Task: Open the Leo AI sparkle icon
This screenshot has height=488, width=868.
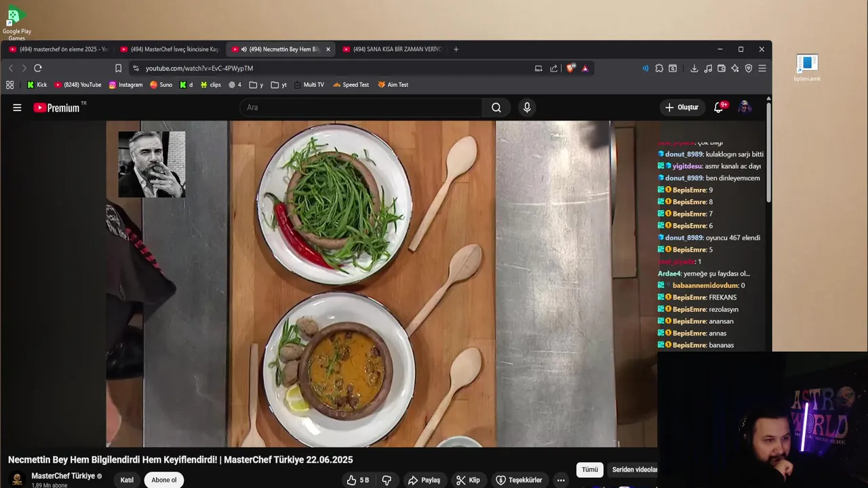Action: (735, 68)
